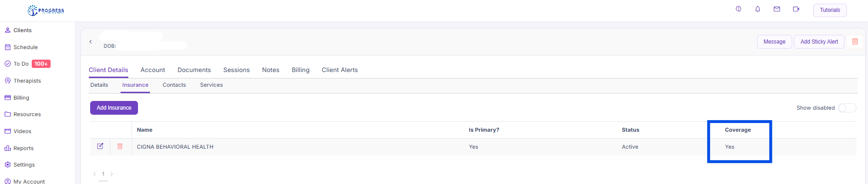The image size is (868, 184).
Task: Switch to the Billing tab
Action: (300, 70)
